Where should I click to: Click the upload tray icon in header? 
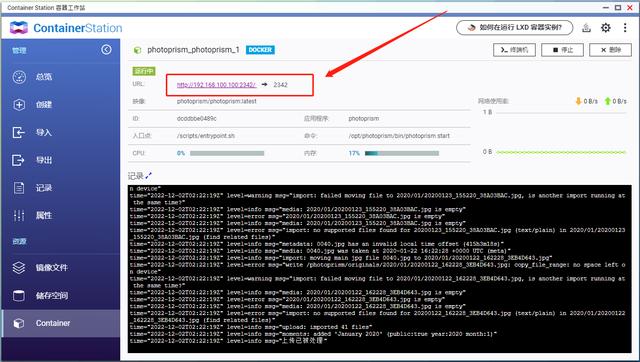pos(587,28)
